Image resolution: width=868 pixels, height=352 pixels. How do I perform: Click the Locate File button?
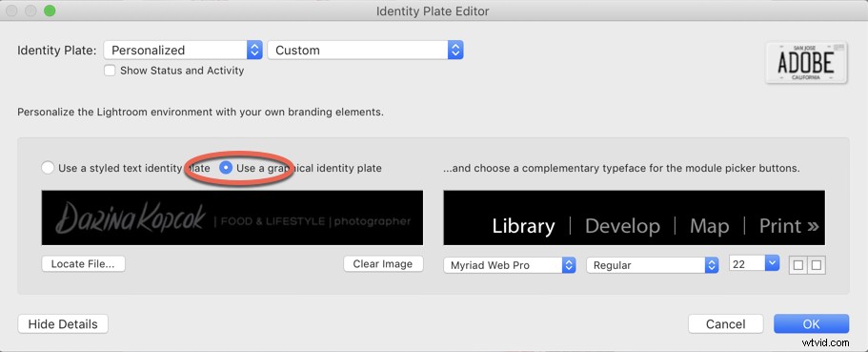coord(83,264)
